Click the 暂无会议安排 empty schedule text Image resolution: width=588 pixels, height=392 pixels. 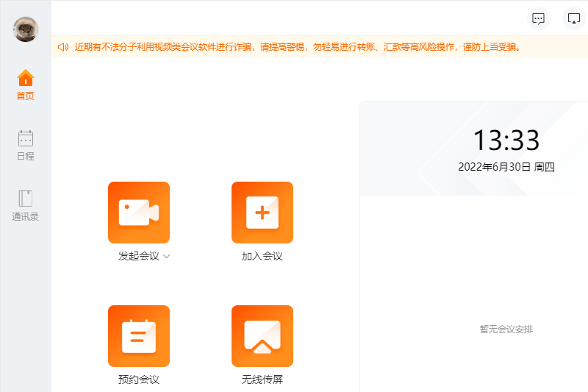(x=506, y=329)
